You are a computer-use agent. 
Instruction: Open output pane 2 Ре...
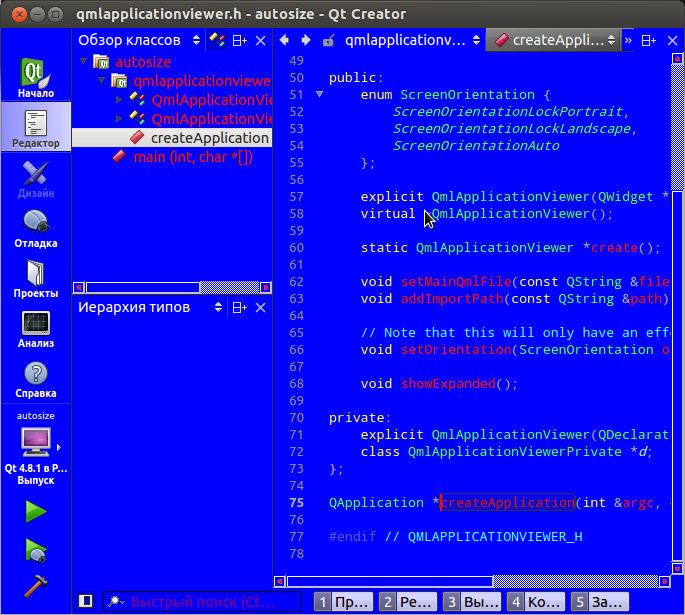(x=408, y=602)
